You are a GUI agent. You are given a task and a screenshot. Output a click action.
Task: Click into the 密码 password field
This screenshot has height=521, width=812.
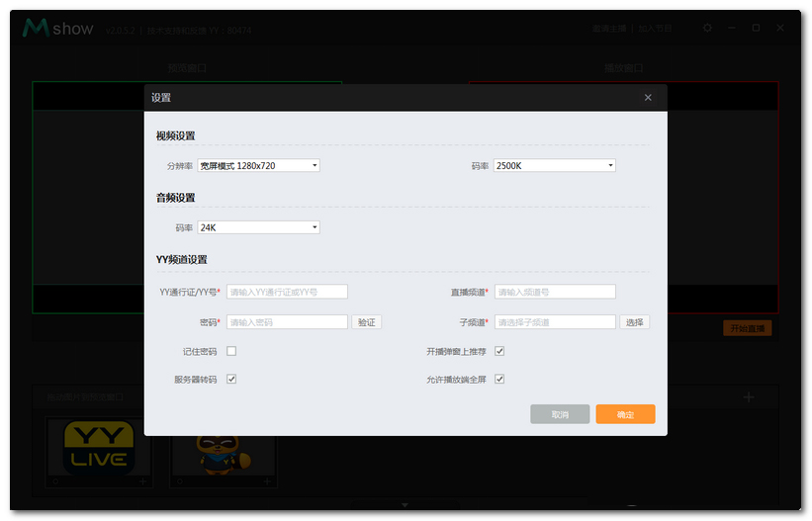tap(287, 322)
